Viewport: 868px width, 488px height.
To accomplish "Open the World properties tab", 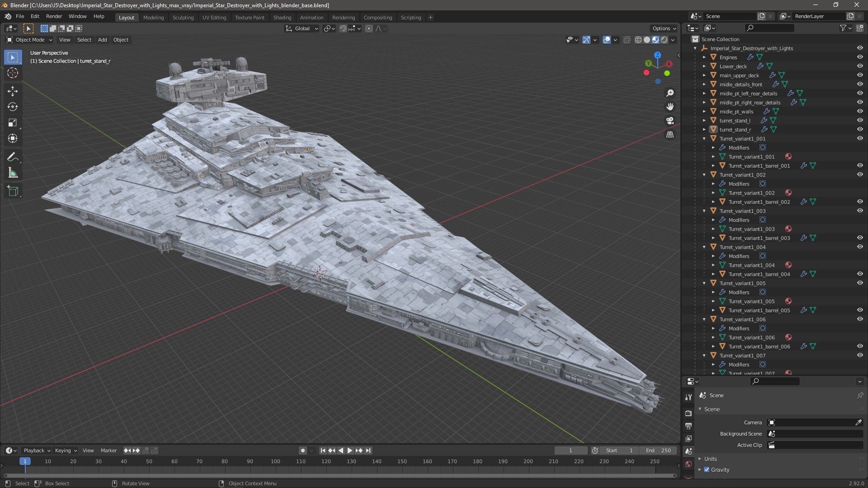I will 689,464.
